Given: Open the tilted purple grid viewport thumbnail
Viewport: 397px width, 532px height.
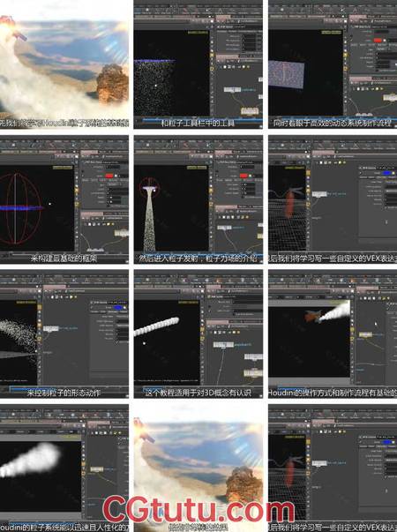Looking at the screenshot, I should coord(333,64).
